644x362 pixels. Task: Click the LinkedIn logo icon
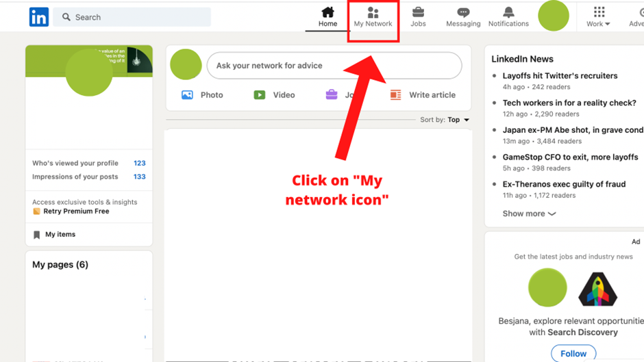(39, 17)
